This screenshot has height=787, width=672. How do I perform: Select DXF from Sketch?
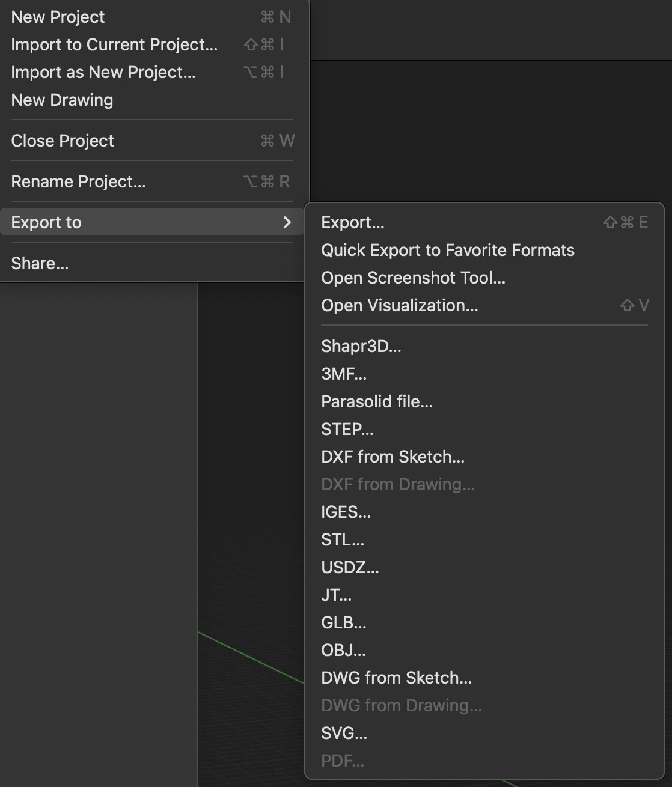point(484,457)
